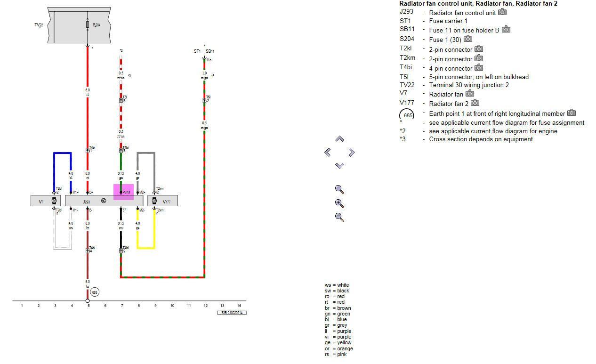The image size is (596, 364).
Task: Click track number 1 on diagram axis
Action: pos(22,306)
